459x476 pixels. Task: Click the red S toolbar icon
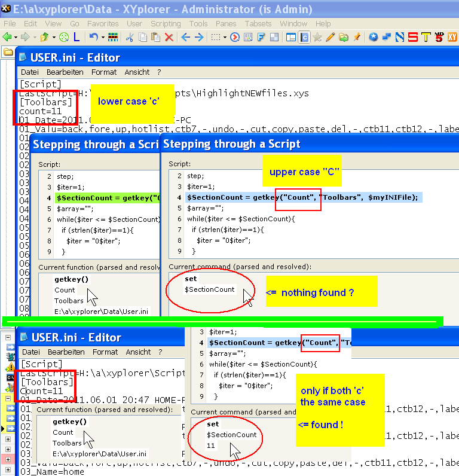[x=413, y=37]
